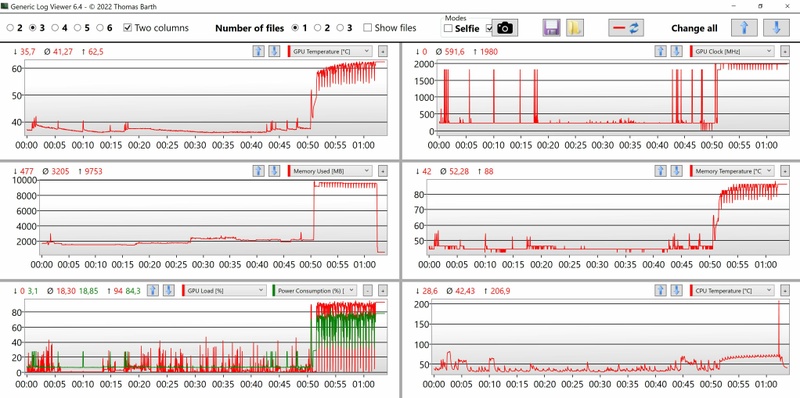The image size is (800, 398).
Task: Click up arrow for CPU Temperature chart
Action: coord(660,290)
